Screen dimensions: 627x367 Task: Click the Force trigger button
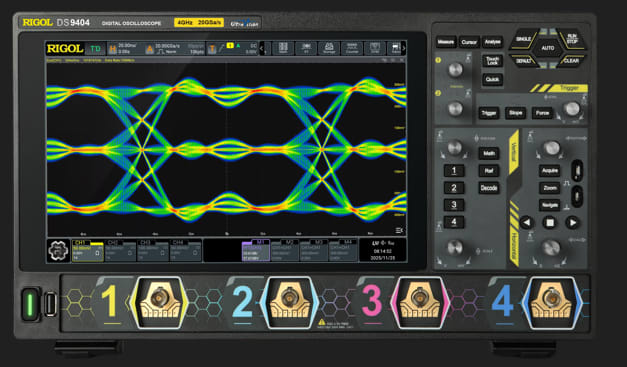(x=542, y=113)
